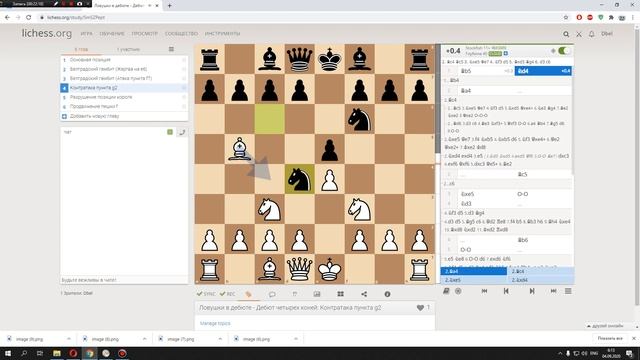Screen dimensions: 640x360
Task: Open the server analysis chart tab
Action: [317, 294]
